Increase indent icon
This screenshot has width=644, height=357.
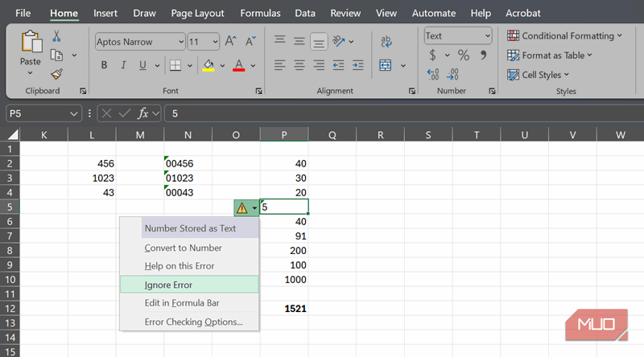[357, 65]
